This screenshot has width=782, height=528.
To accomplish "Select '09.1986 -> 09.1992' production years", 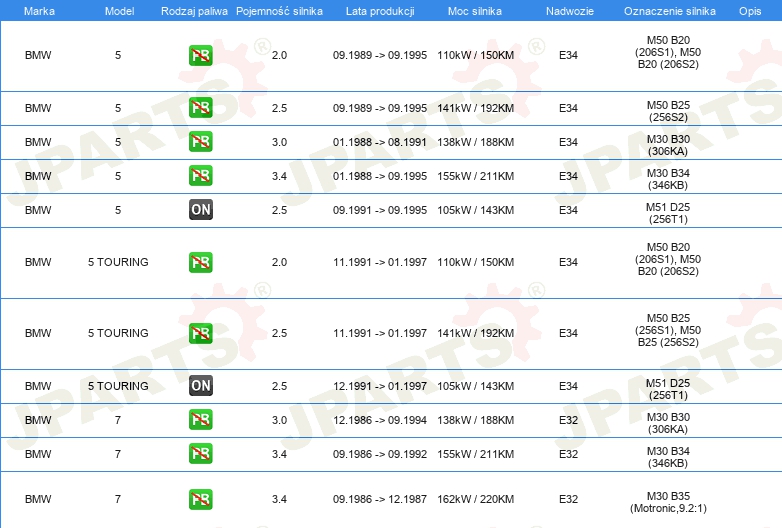I will [x=380, y=454].
